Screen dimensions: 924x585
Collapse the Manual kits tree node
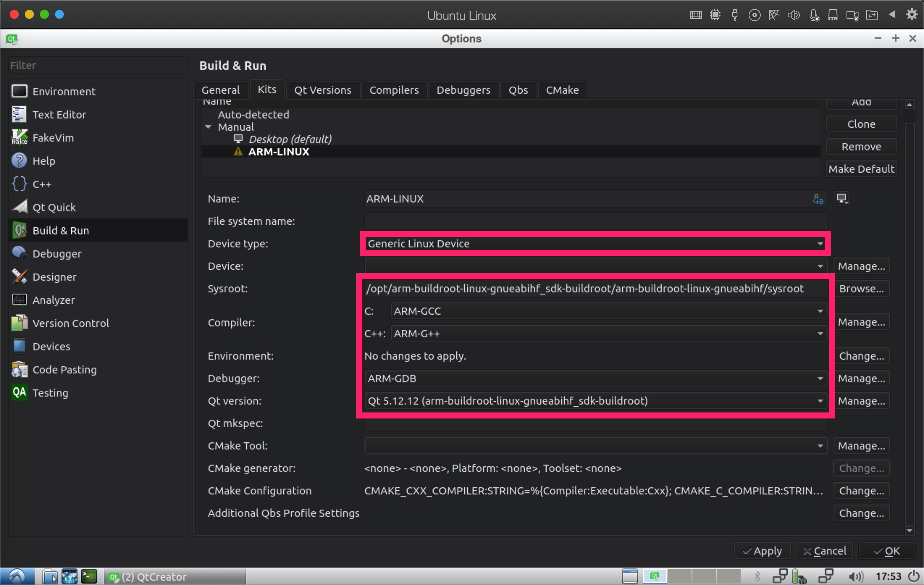coord(208,126)
